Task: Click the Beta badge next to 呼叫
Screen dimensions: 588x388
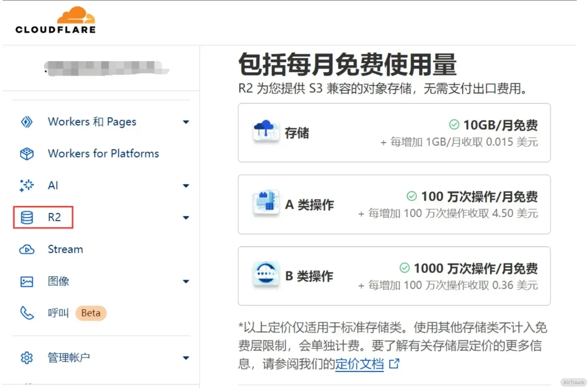Action: 91,313
